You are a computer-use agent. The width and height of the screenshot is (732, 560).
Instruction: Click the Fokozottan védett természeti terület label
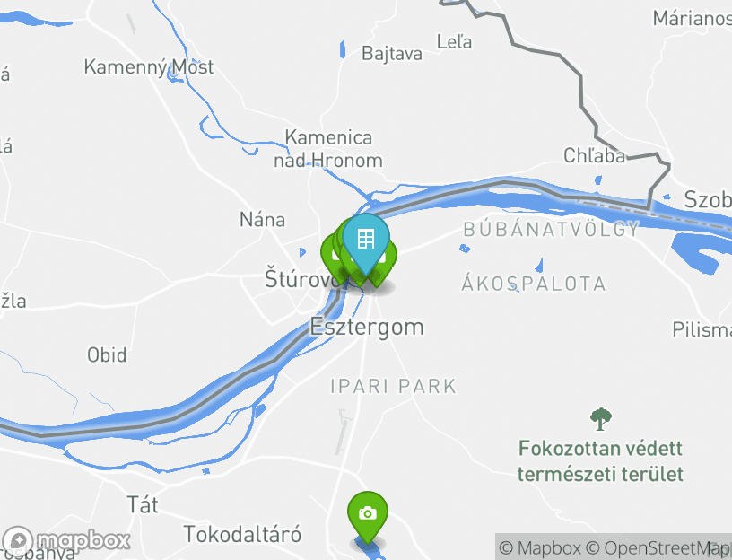tap(600, 461)
